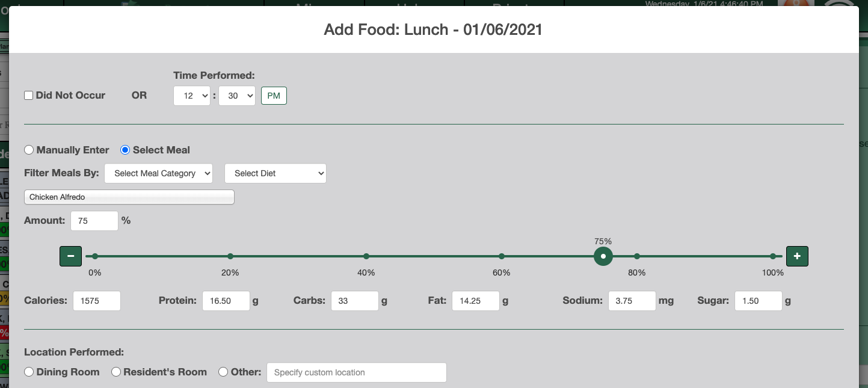Click the 0% marker on the slider

(x=95, y=256)
